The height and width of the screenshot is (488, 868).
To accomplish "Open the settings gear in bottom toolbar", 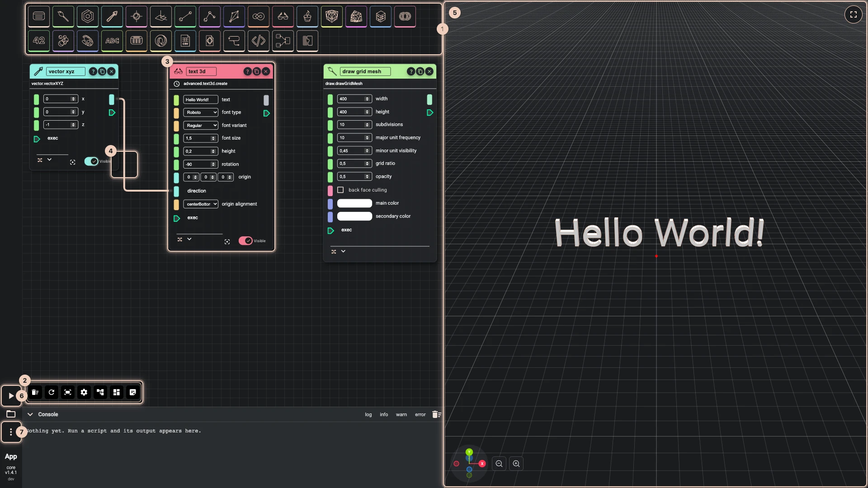I will pyautogui.click(x=84, y=392).
